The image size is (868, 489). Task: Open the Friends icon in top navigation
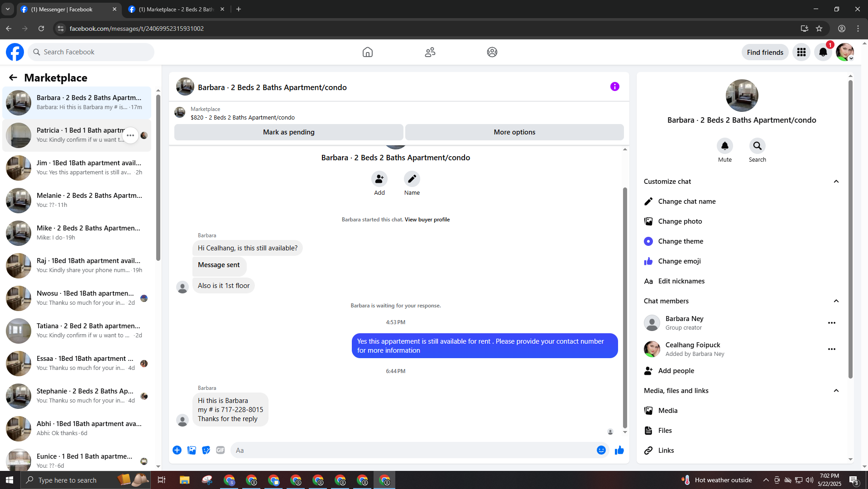(430, 52)
